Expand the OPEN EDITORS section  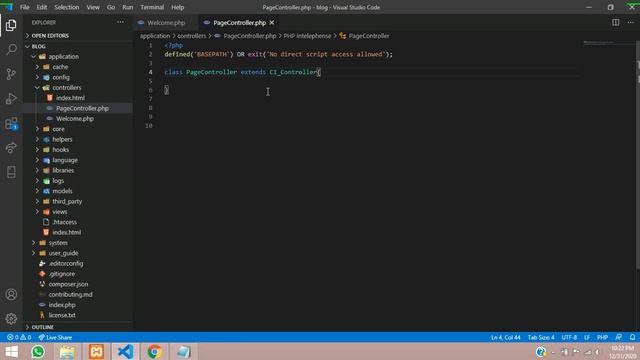coord(50,36)
